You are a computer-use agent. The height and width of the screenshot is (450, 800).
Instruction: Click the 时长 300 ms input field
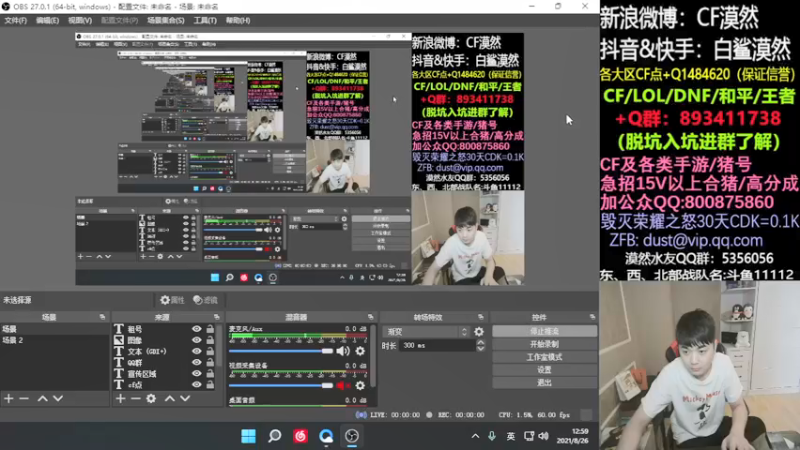click(438, 346)
